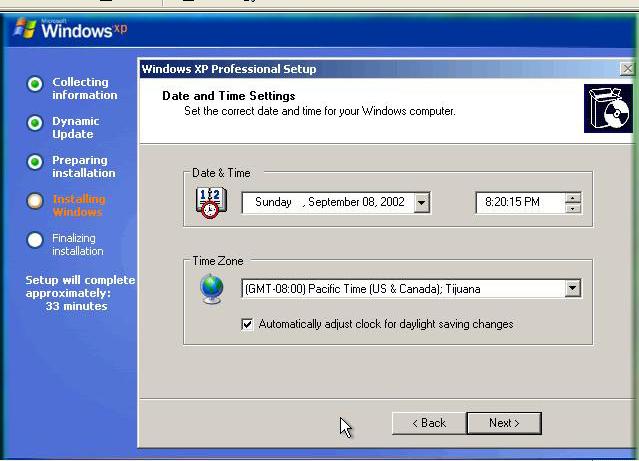Click the 'Date and Time Settings' heading
Viewport: 639px width, 461px height.
(229, 96)
